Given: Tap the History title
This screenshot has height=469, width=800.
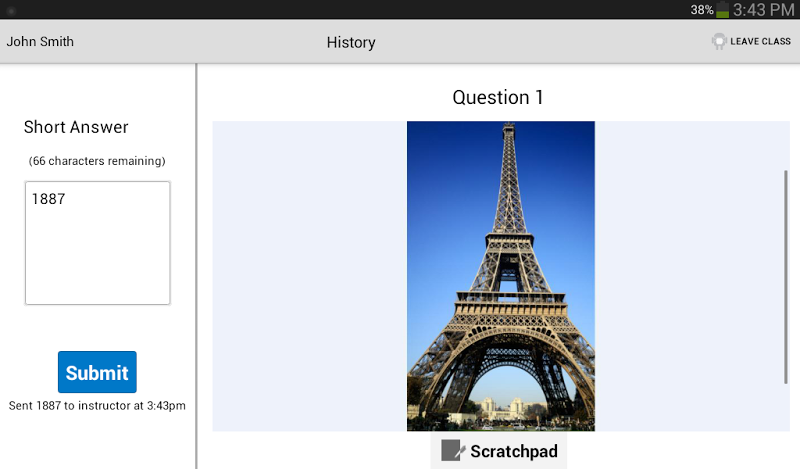Looking at the screenshot, I should pos(351,42).
